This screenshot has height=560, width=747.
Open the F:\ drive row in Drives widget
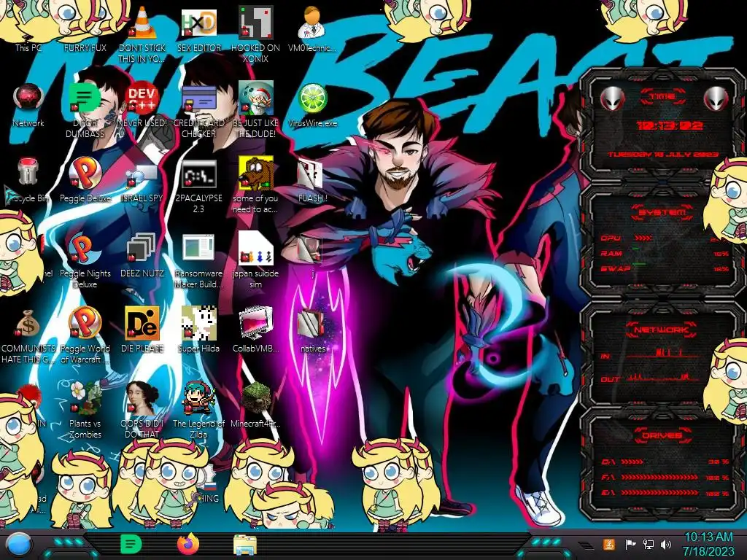coord(665,477)
